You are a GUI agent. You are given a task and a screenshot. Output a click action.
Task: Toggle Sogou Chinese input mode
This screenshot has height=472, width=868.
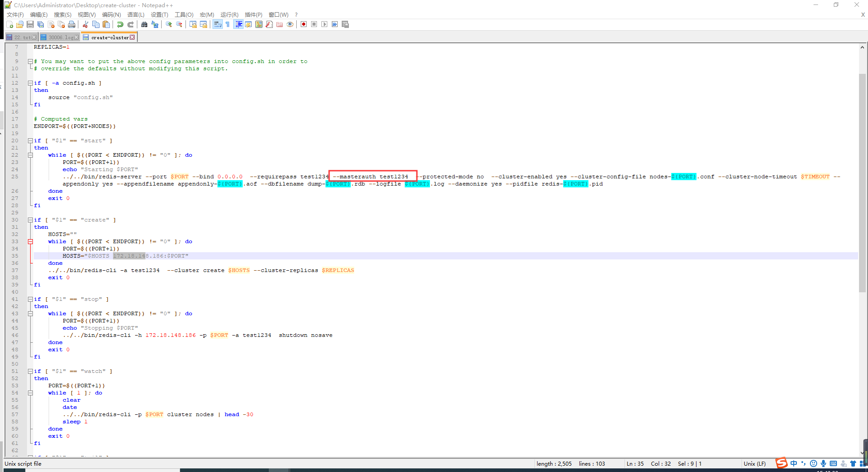point(793,463)
